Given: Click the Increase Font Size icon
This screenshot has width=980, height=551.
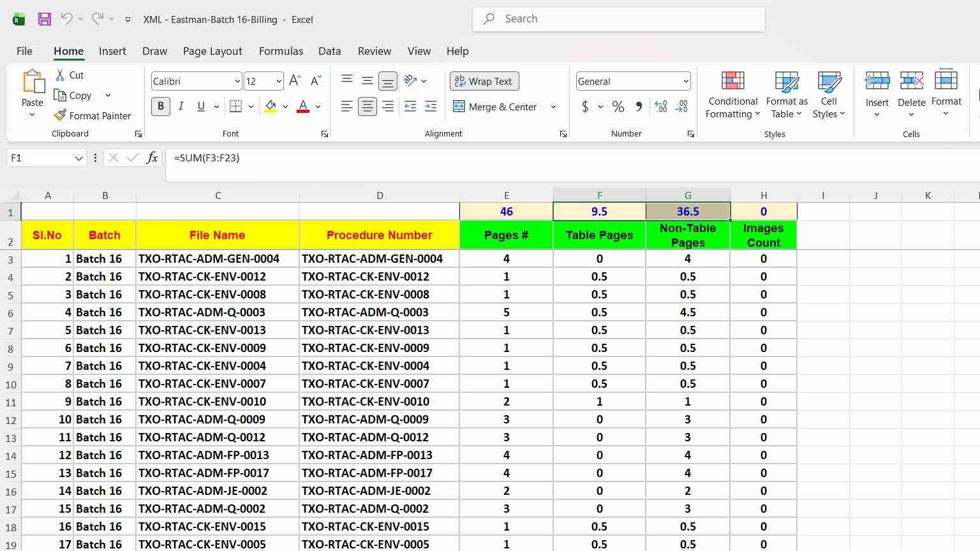Looking at the screenshot, I should (x=295, y=81).
